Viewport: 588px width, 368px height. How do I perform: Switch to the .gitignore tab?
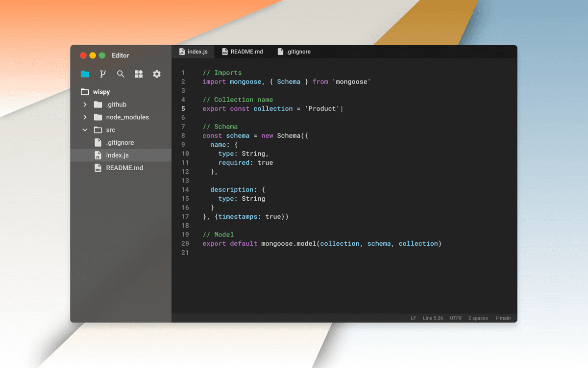294,52
